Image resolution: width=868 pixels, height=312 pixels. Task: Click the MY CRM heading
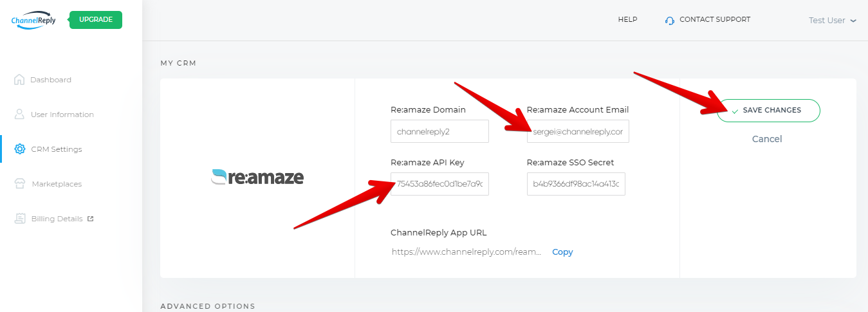pos(178,63)
